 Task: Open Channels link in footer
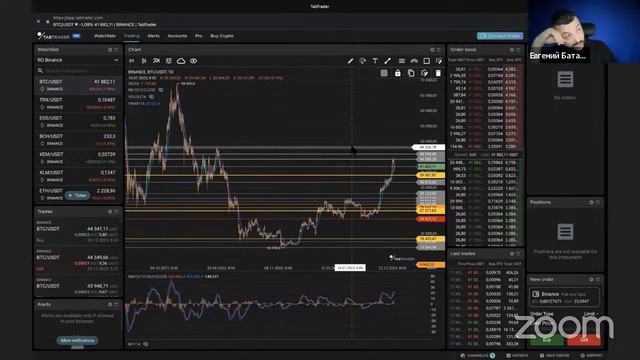coord(478,356)
